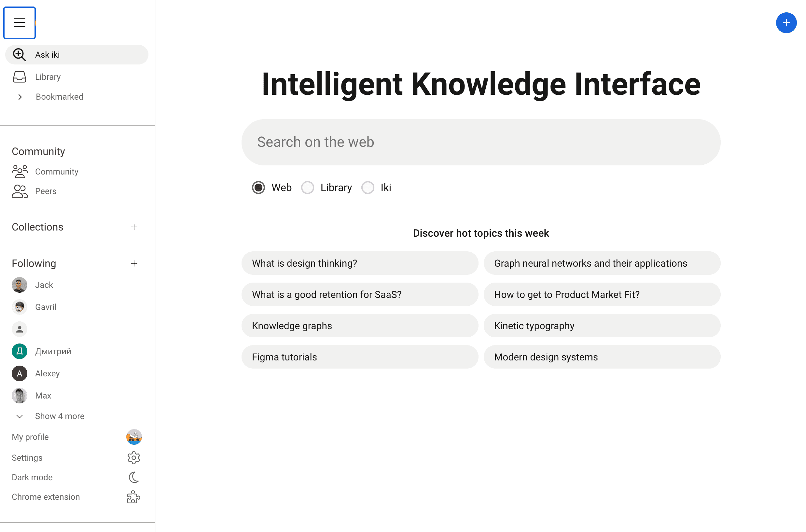This screenshot has width=806, height=532.
Task: Toggle Dark mode with the moon icon
Action: coord(134,477)
